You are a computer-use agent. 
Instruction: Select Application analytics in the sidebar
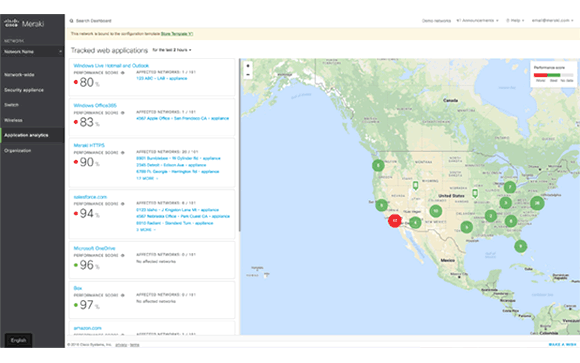[33, 135]
